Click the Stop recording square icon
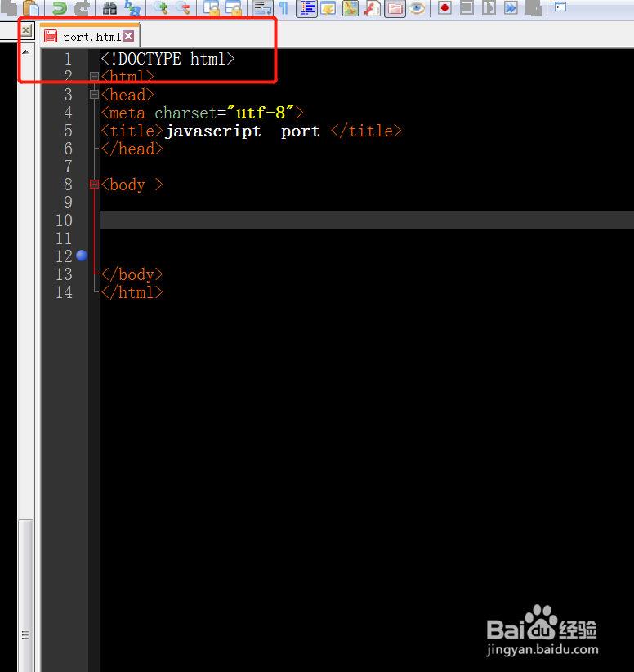The height and width of the screenshot is (672, 634). [467, 7]
